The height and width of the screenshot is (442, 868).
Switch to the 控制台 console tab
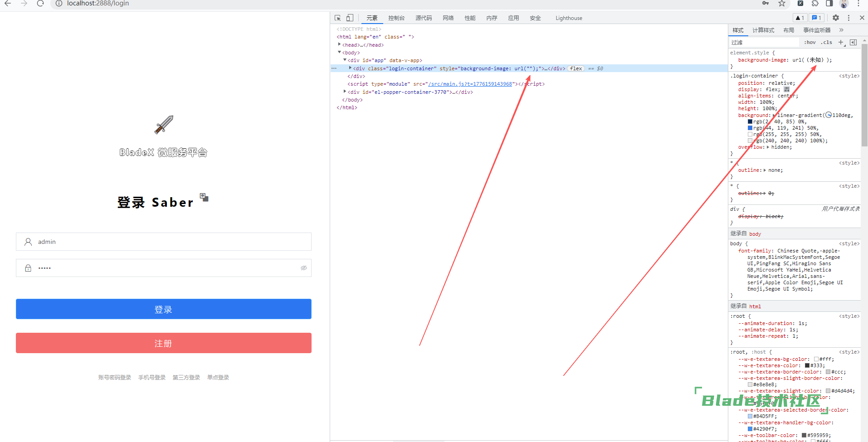pos(396,18)
